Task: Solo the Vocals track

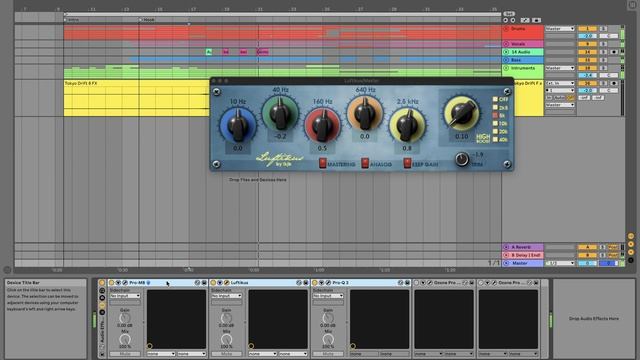Action: pyautogui.click(x=603, y=44)
